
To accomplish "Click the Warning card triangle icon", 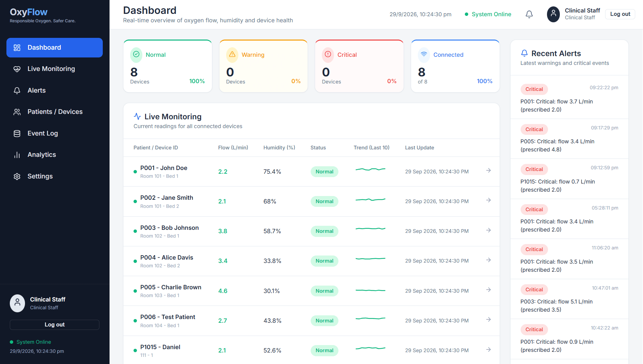I will 232,54.
